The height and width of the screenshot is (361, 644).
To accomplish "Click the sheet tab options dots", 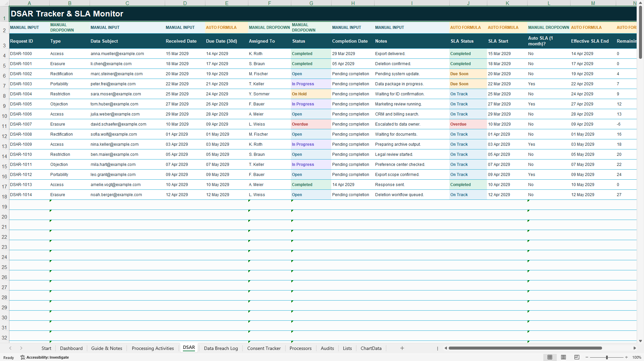I will 437,348.
